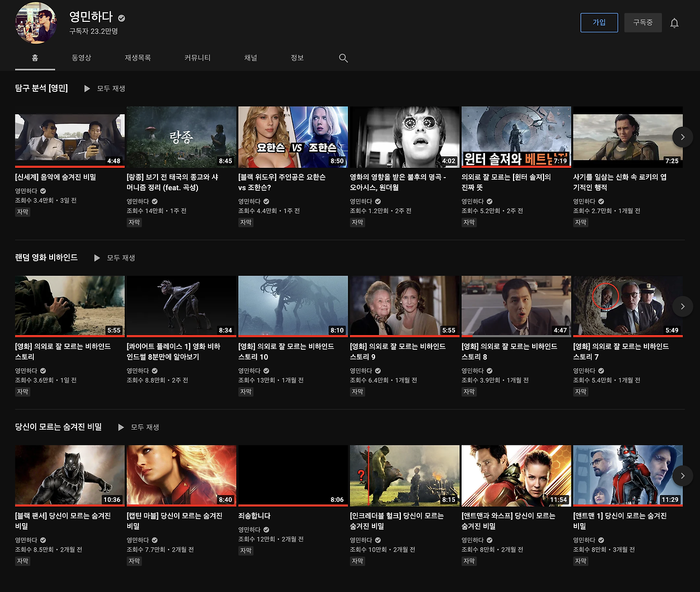
Task: Click the verified check under the 죄송합니다 video
Action: click(x=266, y=530)
